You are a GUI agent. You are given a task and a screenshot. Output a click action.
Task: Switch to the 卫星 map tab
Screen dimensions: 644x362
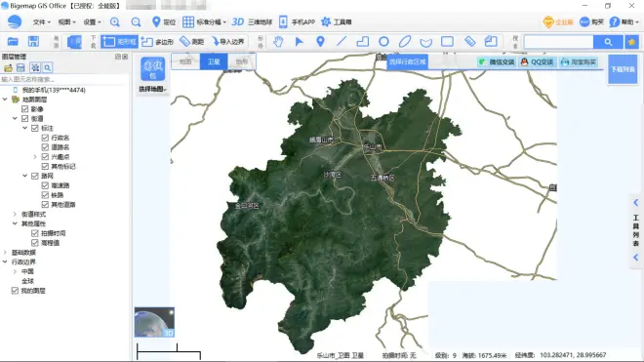(x=214, y=61)
